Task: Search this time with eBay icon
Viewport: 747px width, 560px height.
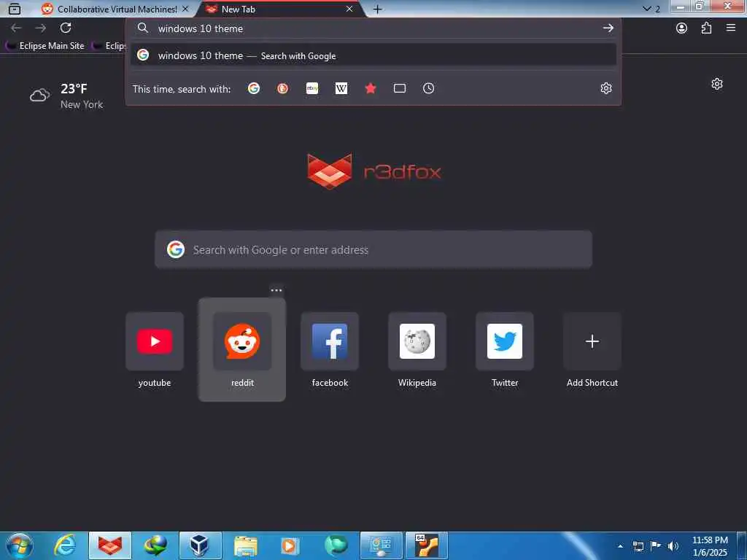Action: 312,88
